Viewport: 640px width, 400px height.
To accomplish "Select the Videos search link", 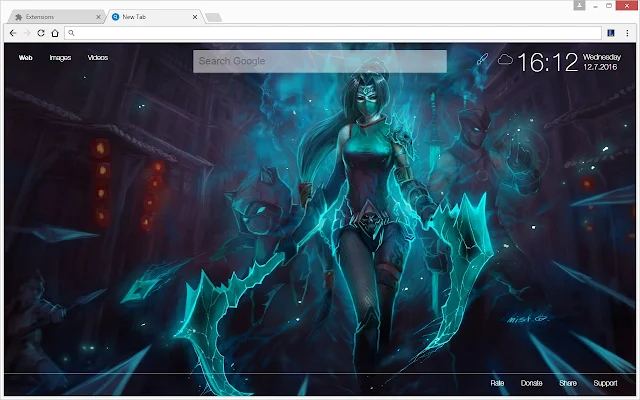I will (x=98, y=58).
